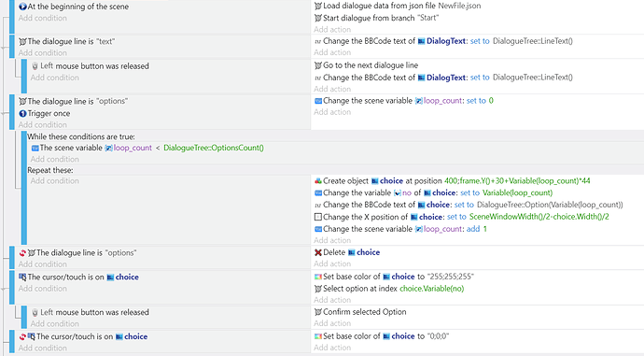Click Add action under 'Delete choice'

[x=332, y=263]
